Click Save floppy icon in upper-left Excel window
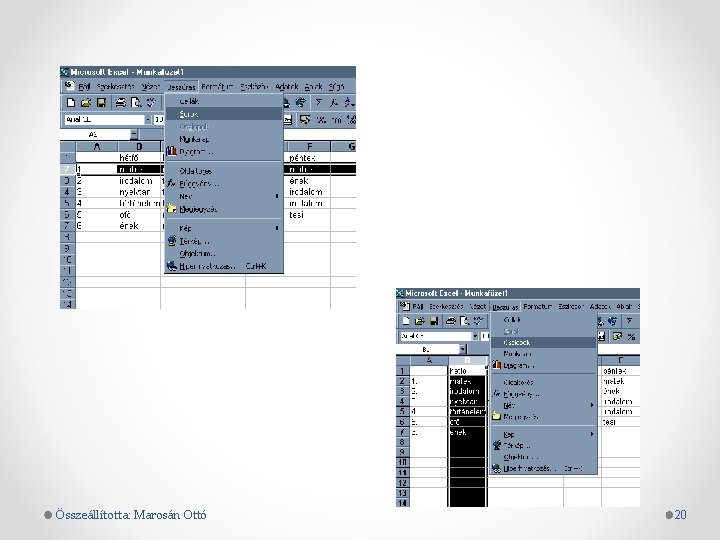Screen dimensions: 720x540 point(101,103)
